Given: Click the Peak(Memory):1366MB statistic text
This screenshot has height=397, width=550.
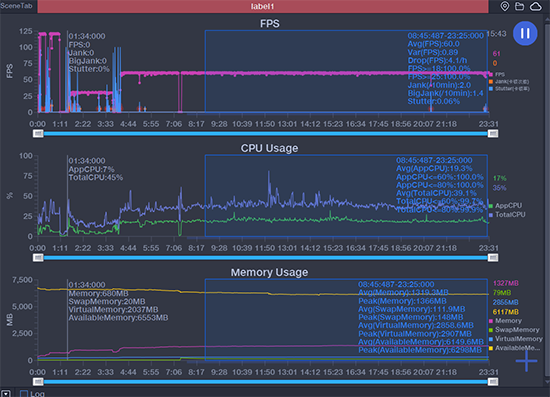Looking at the screenshot, I should 402,301.
